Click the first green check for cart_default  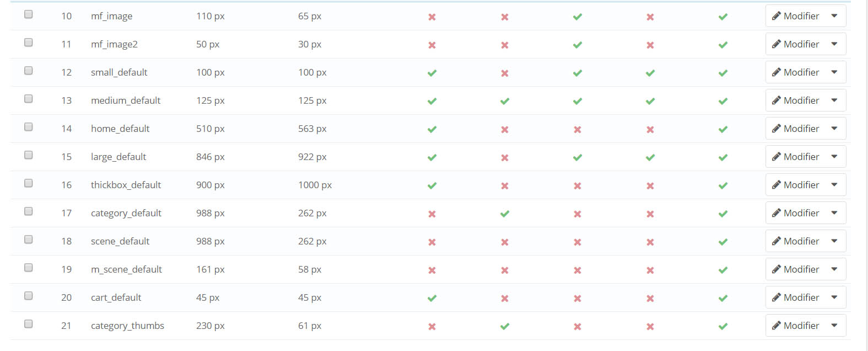(x=432, y=298)
